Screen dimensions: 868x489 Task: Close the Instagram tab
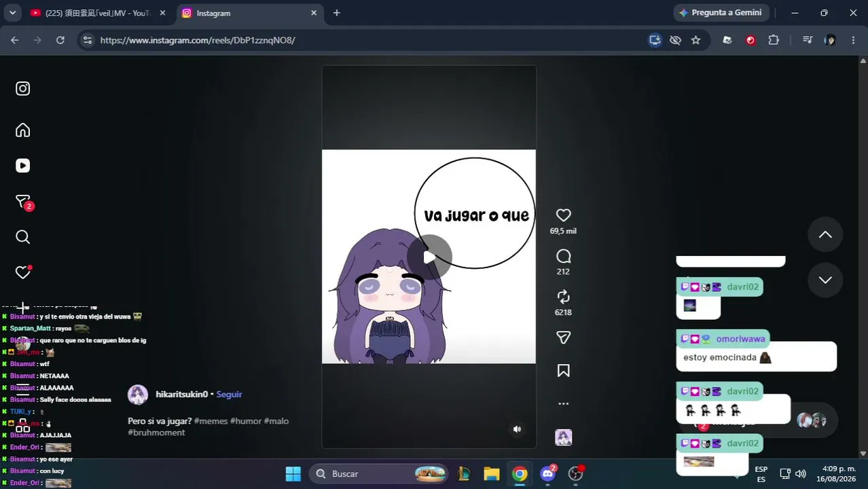coord(314,13)
